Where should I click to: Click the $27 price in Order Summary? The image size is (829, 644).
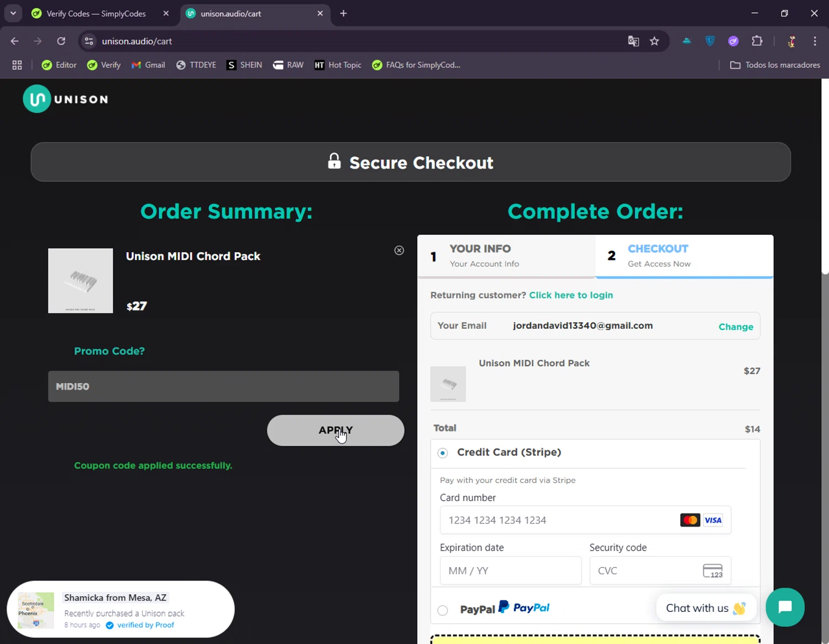point(137,306)
